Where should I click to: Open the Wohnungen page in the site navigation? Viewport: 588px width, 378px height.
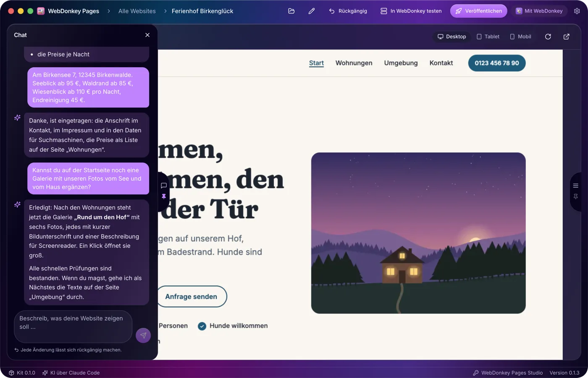click(x=354, y=63)
